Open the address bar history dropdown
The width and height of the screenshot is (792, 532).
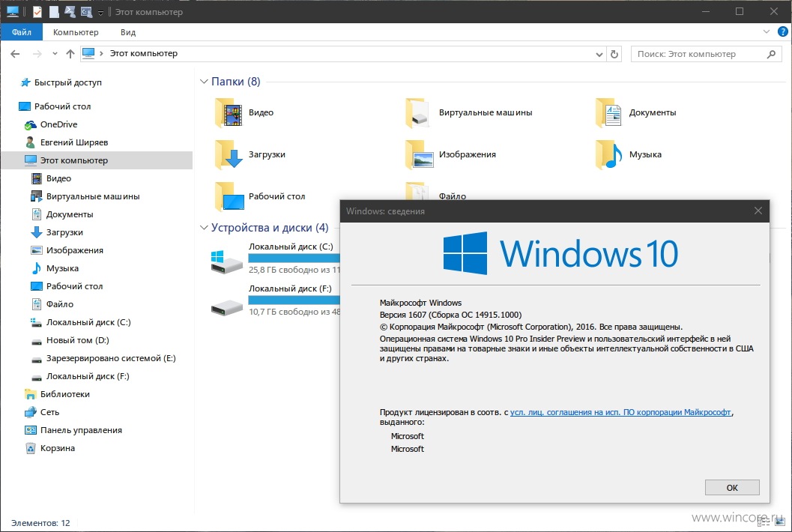coord(599,54)
